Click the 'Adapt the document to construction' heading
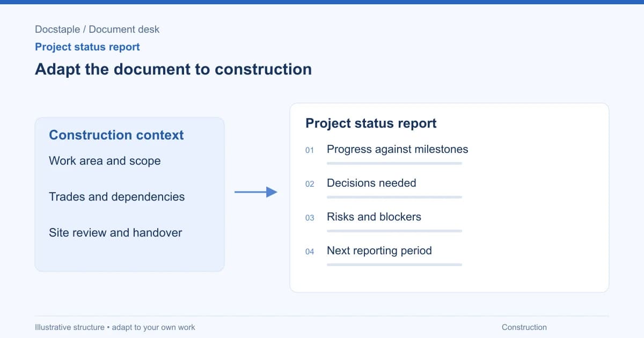Viewport: 644px width, 338px height. click(173, 69)
